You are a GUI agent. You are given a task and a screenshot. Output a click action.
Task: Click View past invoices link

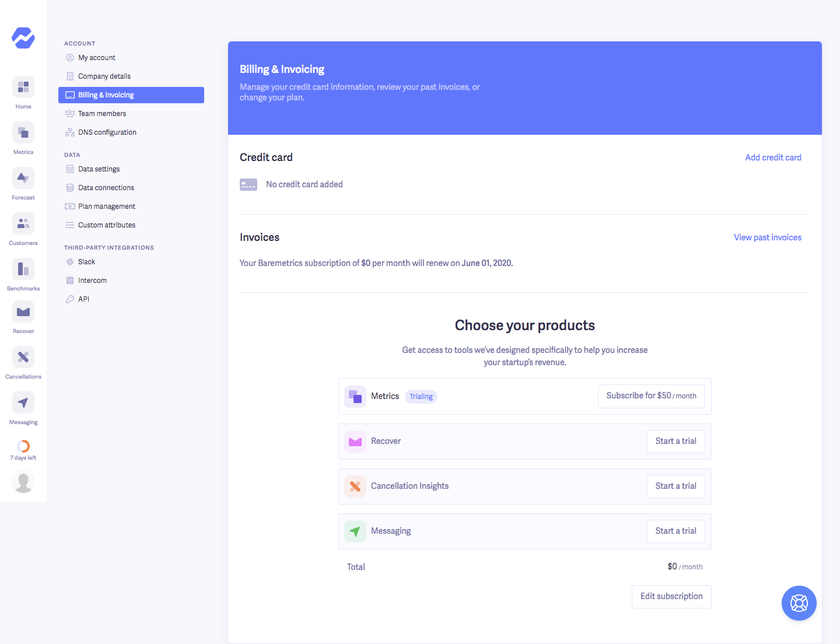(x=768, y=237)
